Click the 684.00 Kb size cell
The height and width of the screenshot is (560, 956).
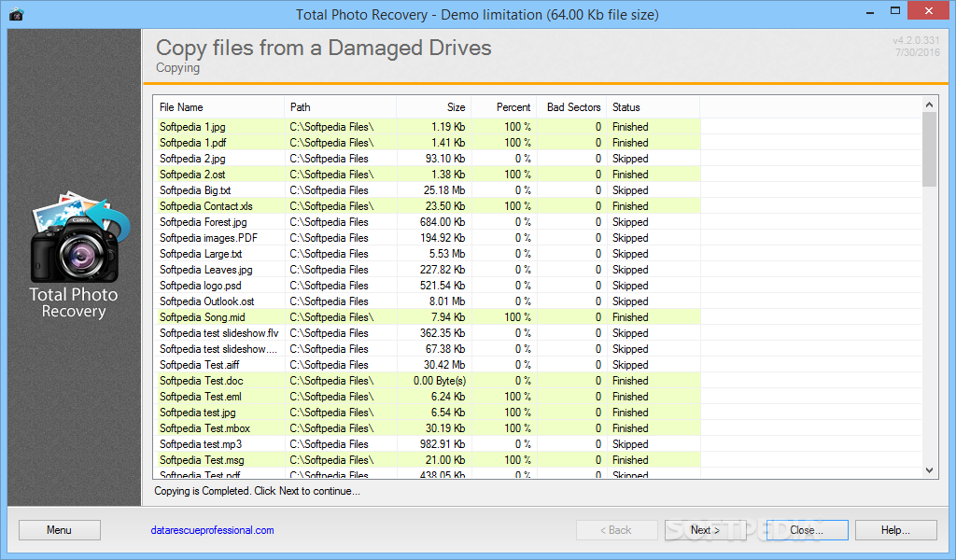(x=442, y=222)
